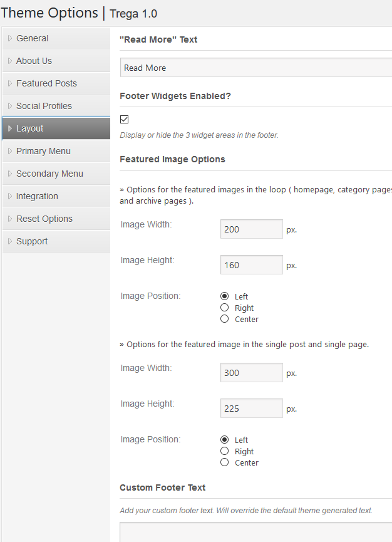Focus the single post Image Width field 300
The width and height of the screenshot is (392, 542).
coord(252,372)
